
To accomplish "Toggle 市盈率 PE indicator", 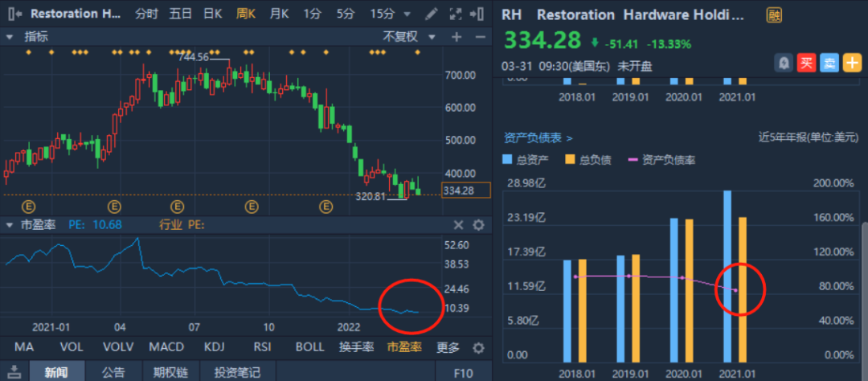I will click(x=404, y=347).
